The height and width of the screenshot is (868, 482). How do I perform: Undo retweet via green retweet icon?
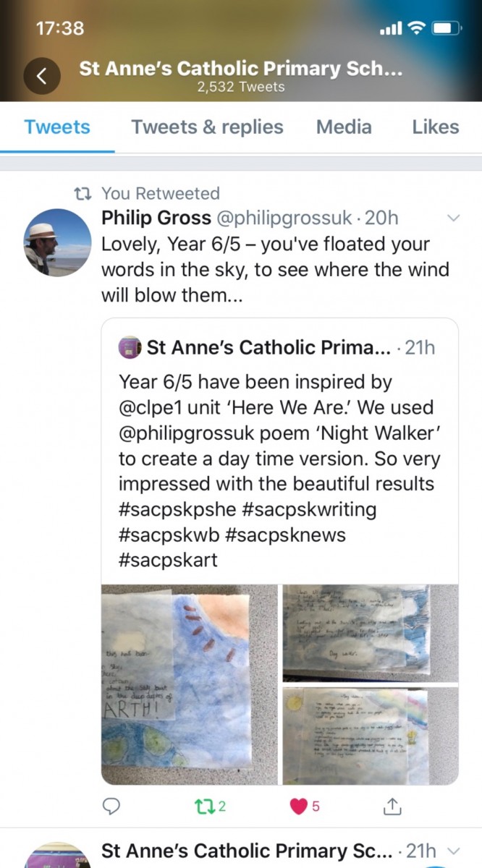tap(206, 806)
